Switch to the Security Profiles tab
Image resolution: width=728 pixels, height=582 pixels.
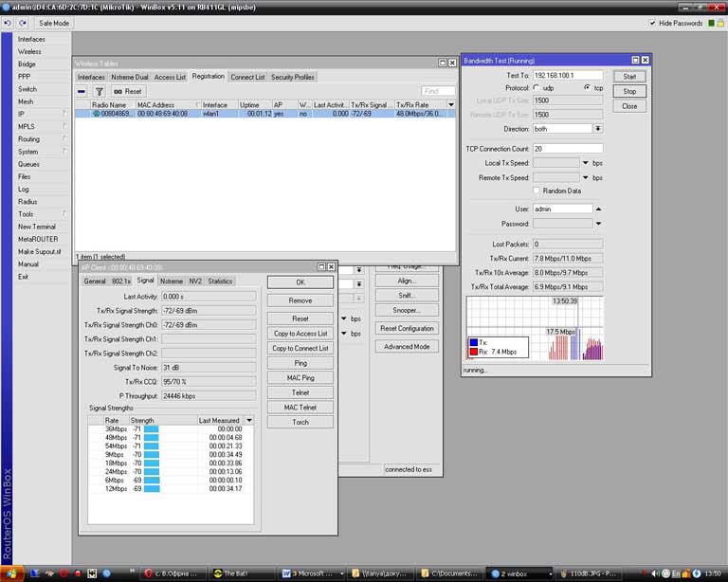[x=293, y=77]
